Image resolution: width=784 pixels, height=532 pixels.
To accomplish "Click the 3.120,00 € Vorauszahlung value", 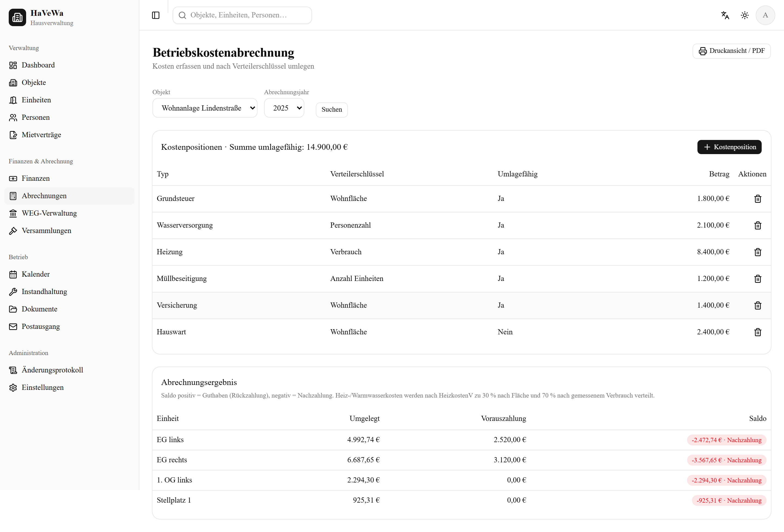I will click(510, 460).
